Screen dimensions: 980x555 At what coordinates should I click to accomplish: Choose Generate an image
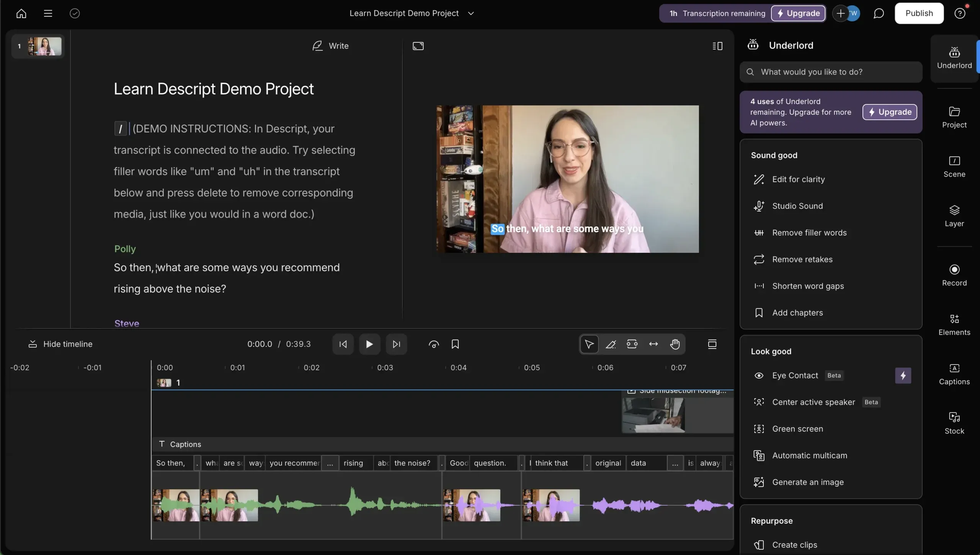pyautogui.click(x=831, y=482)
